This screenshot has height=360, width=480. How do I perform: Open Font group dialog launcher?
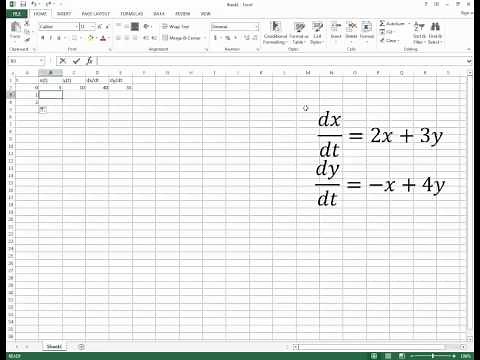[x=110, y=49]
